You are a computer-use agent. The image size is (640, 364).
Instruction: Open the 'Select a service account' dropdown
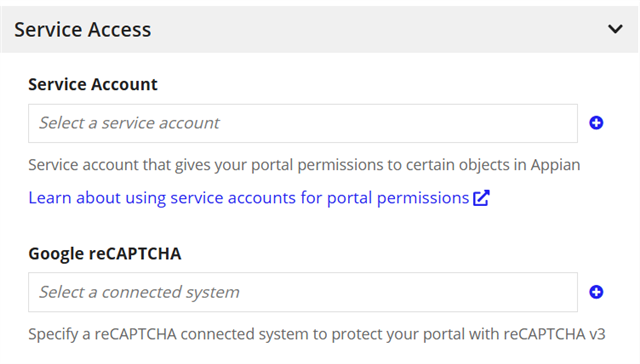(x=303, y=123)
